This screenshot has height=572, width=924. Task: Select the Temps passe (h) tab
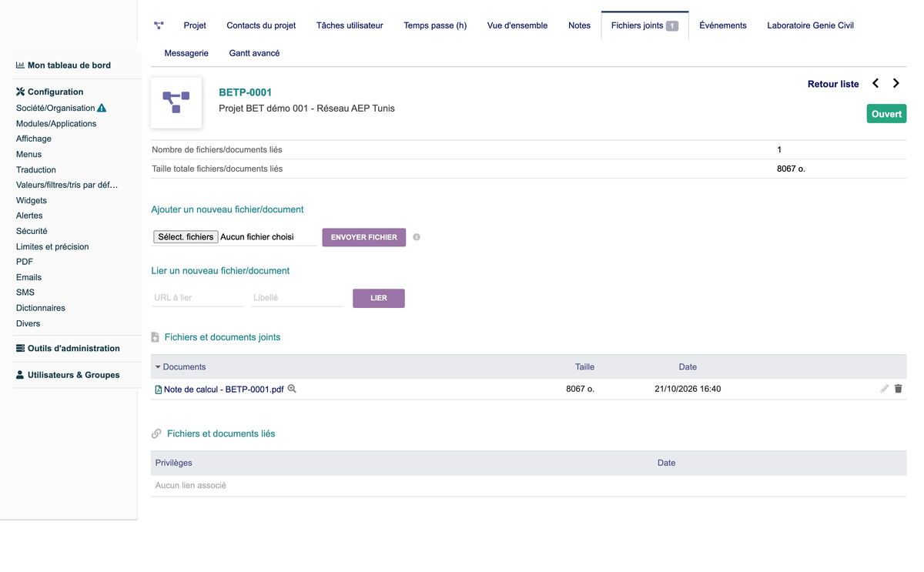(x=435, y=25)
